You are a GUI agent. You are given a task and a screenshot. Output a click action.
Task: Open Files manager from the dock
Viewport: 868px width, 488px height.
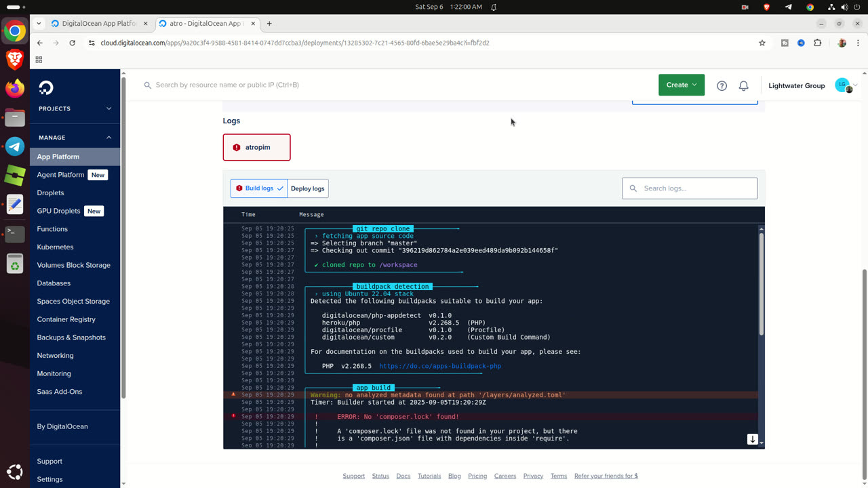[x=15, y=117]
